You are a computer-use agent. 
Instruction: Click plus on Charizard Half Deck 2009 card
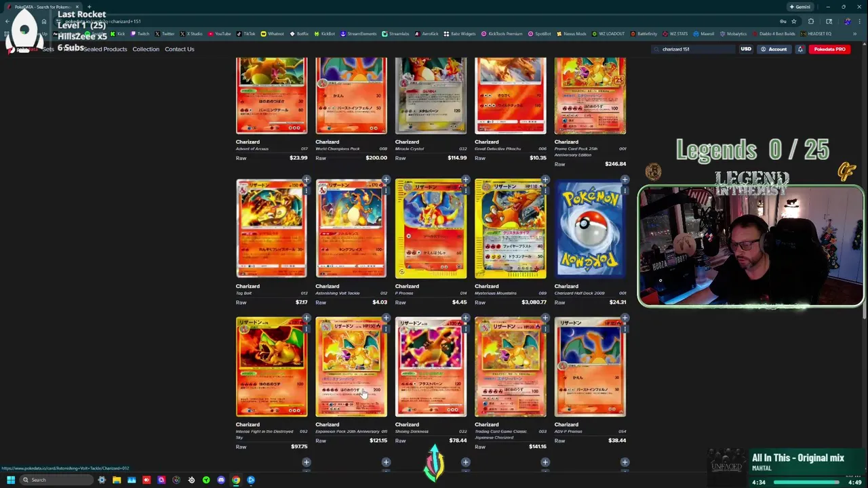[625, 180]
